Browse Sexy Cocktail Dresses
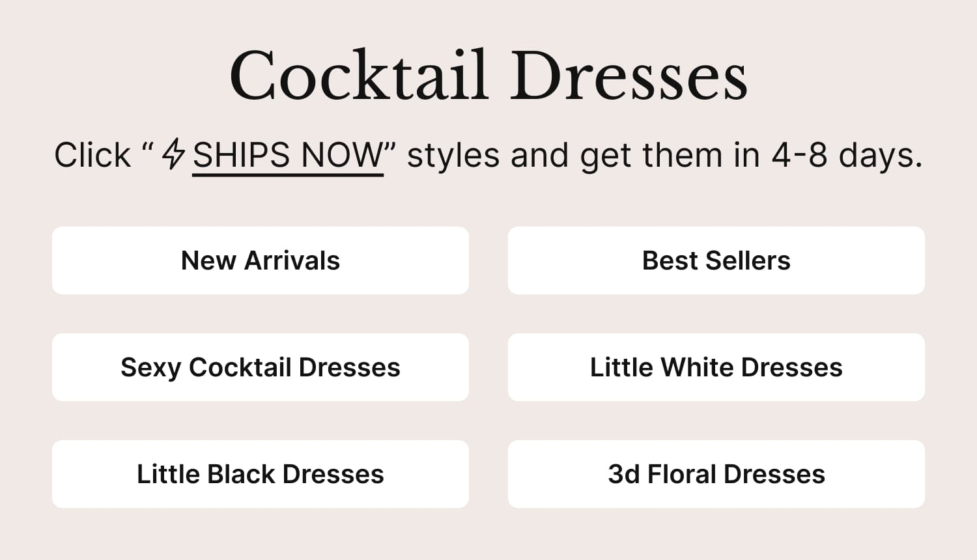This screenshot has height=560, width=977. click(x=261, y=367)
